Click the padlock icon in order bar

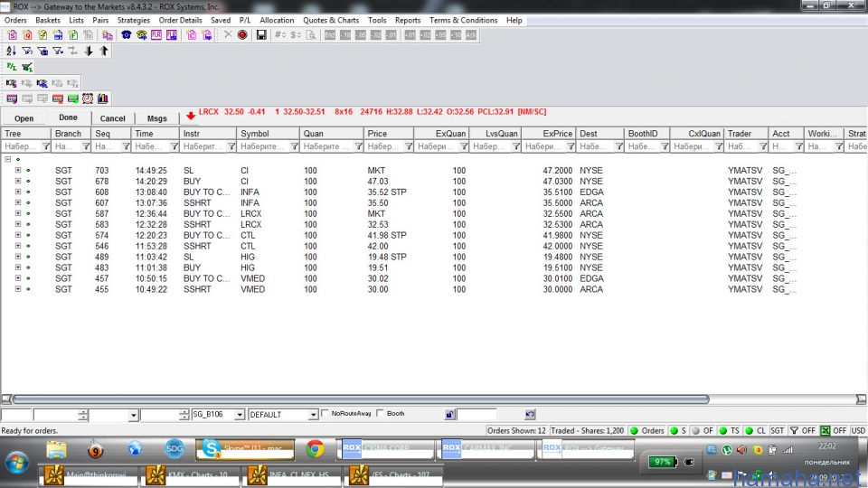449,414
